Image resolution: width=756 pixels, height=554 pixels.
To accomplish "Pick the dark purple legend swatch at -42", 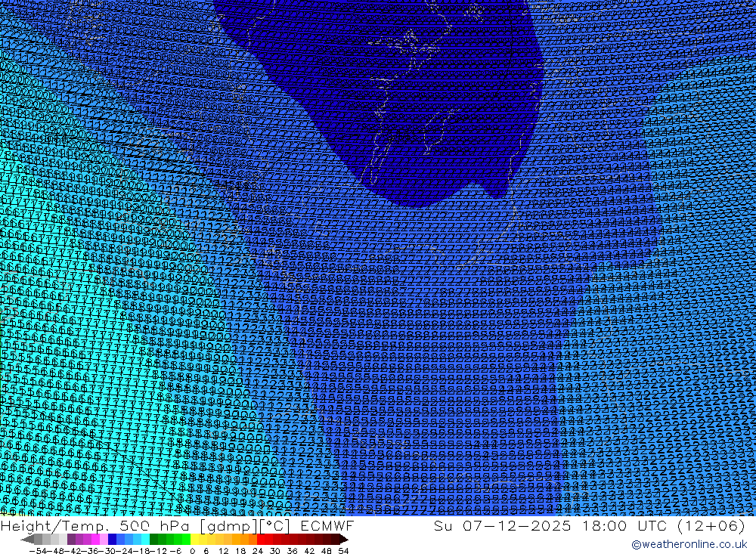I will 71,539.
